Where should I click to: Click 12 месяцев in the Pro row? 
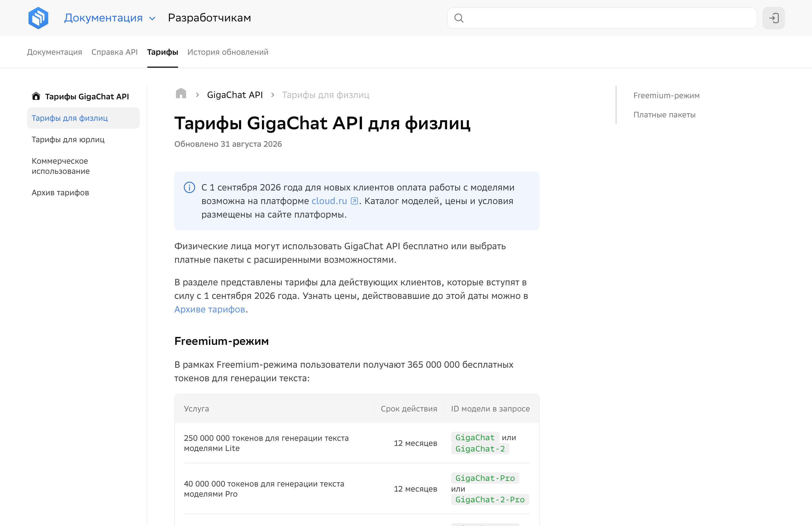pos(415,489)
